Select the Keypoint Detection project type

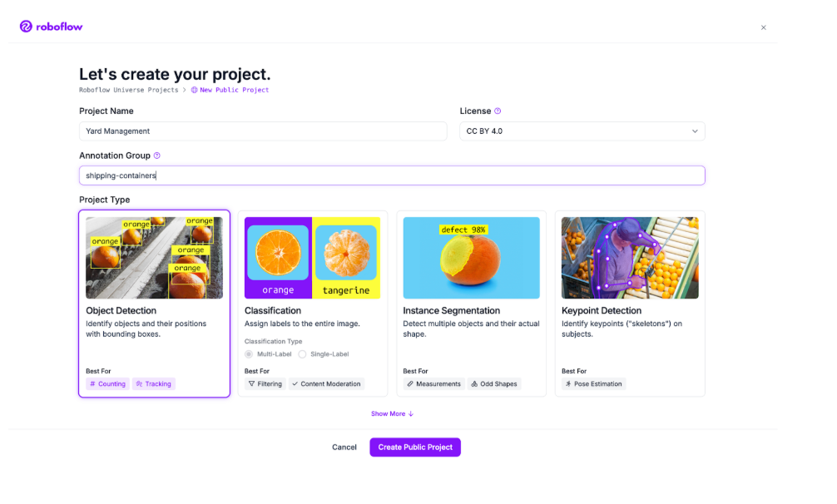tap(630, 304)
